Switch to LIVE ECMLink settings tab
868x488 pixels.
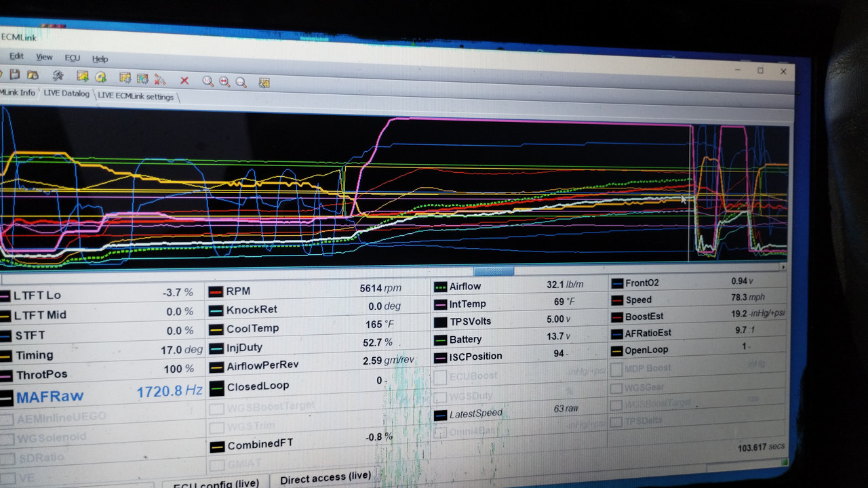pos(136,96)
